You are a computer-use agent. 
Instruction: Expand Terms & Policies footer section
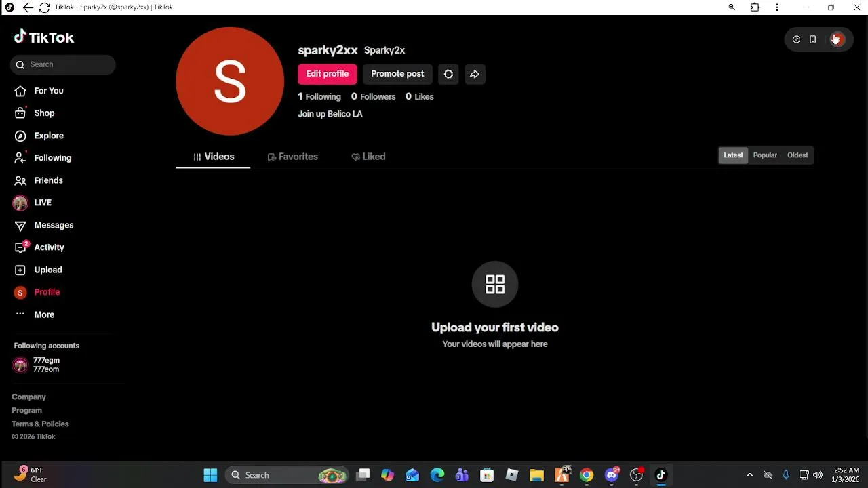pos(40,424)
